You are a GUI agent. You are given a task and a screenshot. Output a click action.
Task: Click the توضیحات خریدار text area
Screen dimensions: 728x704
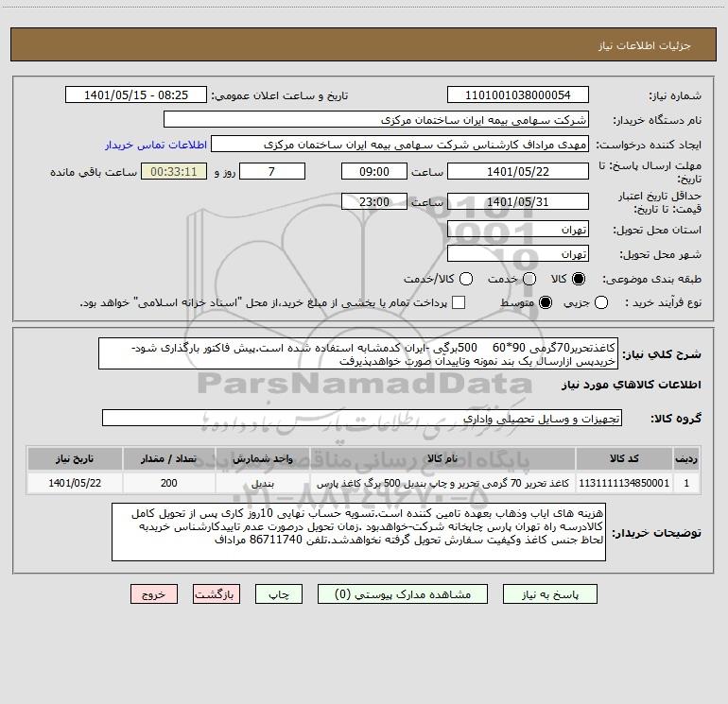click(359, 532)
